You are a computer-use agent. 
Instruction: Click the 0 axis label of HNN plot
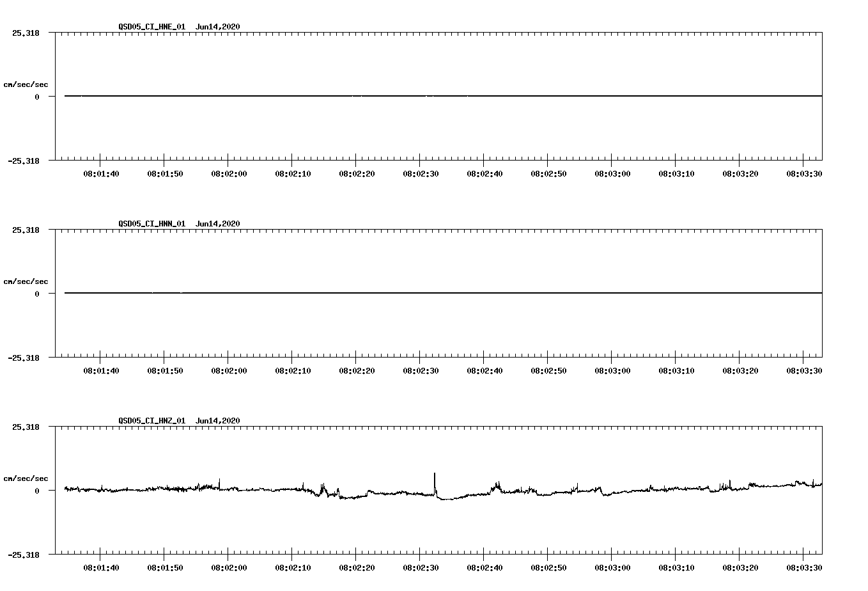click(x=37, y=294)
